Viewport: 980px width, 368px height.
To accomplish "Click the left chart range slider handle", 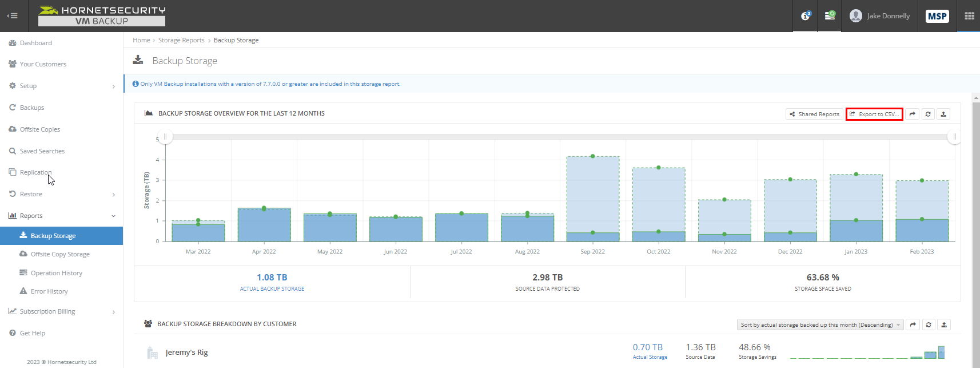I will point(165,137).
